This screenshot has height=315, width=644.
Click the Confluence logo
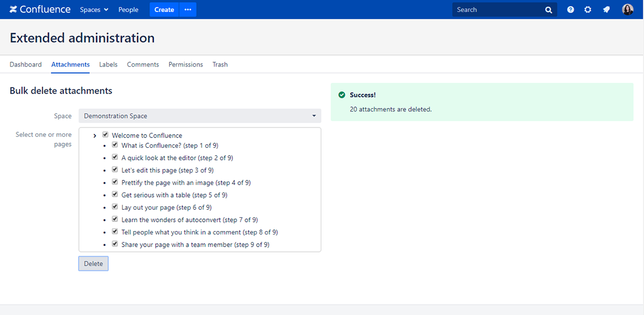pyautogui.click(x=40, y=9)
